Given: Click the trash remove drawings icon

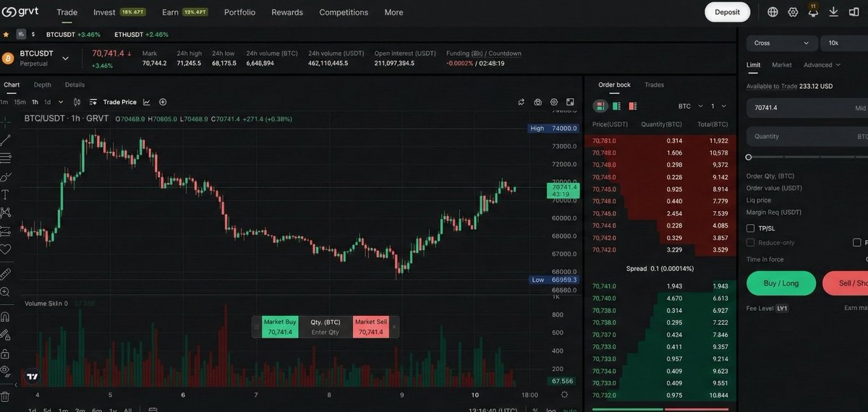Looking at the screenshot, I should coord(5,397).
